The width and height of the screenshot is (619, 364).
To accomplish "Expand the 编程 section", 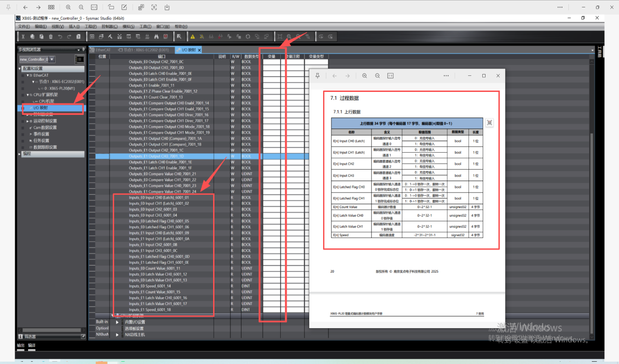I will tap(20, 154).
